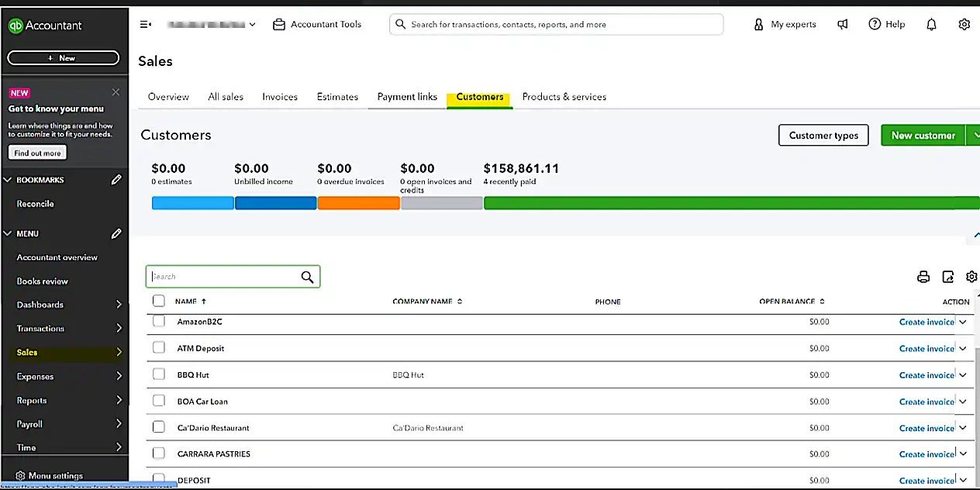Click the search magnifier in top bar
This screenshot has width=980, height=490.
pyautogui.click(x=401, y=24)
